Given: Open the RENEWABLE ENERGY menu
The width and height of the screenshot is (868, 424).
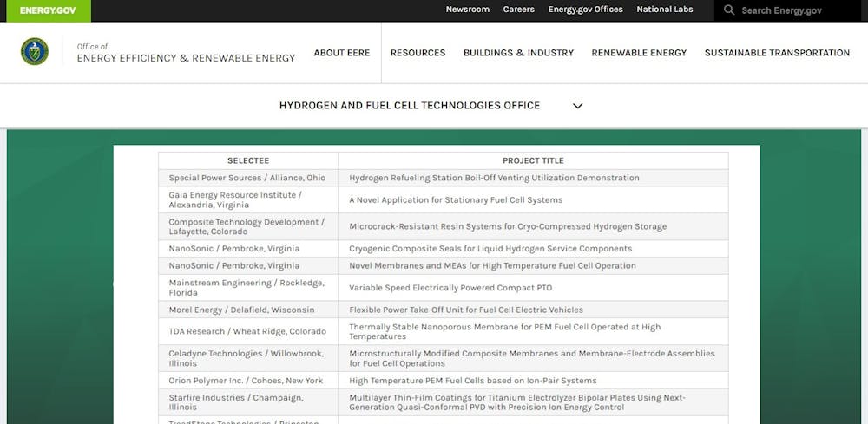Looking at the screenshot, I should pos(639,53).
